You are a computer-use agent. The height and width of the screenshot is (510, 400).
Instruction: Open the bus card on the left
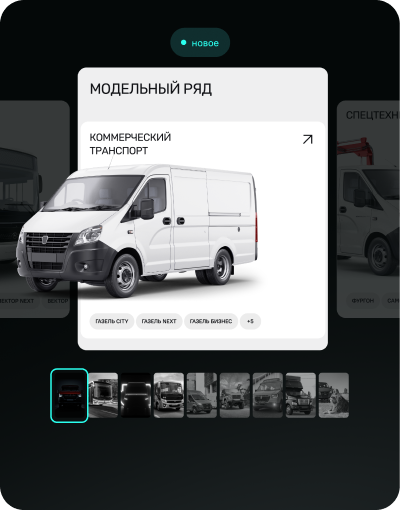point(35,209)
